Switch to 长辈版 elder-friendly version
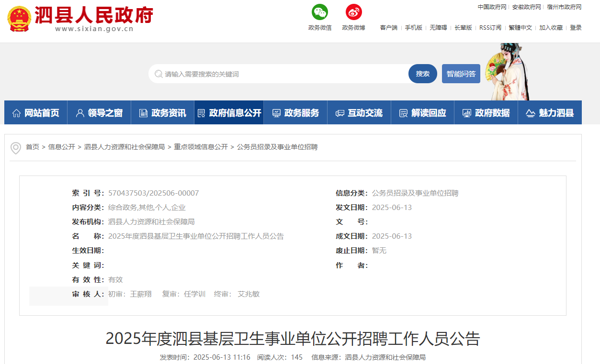 click(x=463, y=28)
